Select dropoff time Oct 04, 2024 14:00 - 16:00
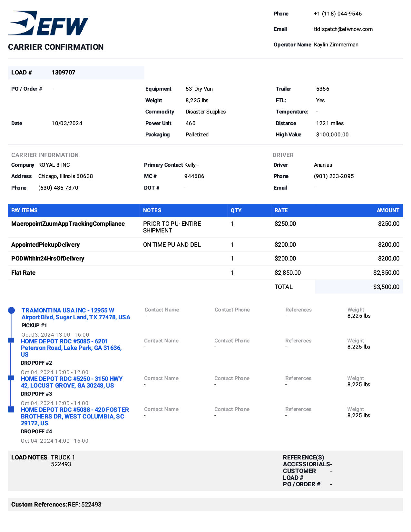This screenshot has height=532, width=411. coord(54,441)
